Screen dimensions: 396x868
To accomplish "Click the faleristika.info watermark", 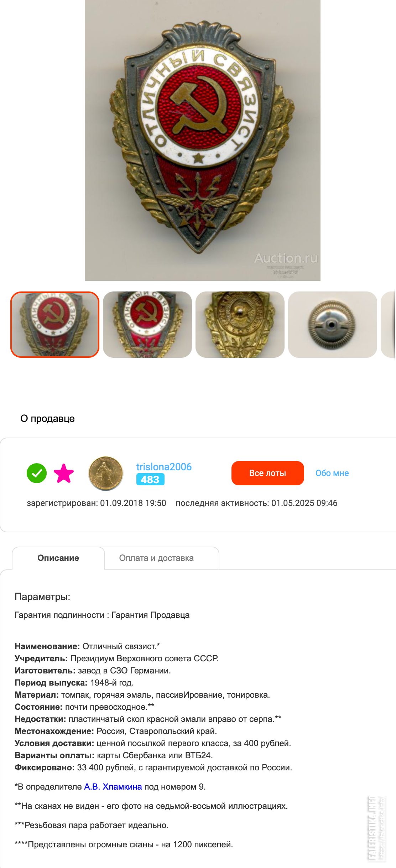I will point(376,828).
